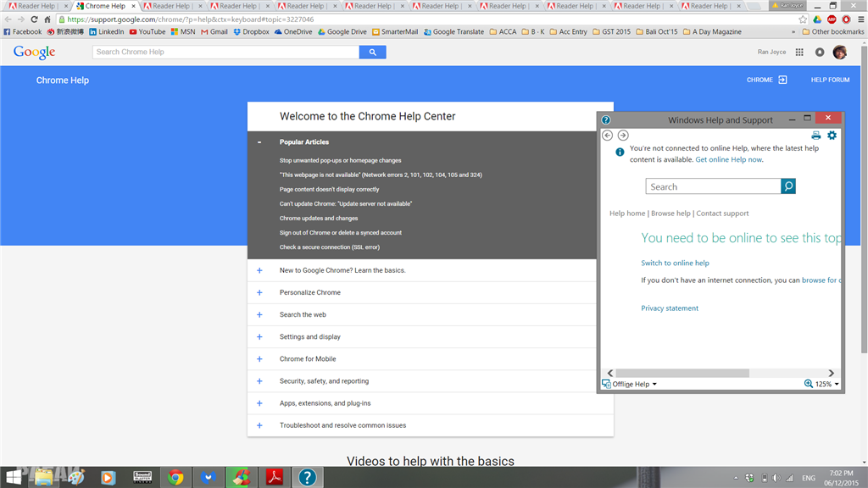This screenshot has height=488, width=868.
Task: Open the Windows Start button
Action: (x=14, y=477)
